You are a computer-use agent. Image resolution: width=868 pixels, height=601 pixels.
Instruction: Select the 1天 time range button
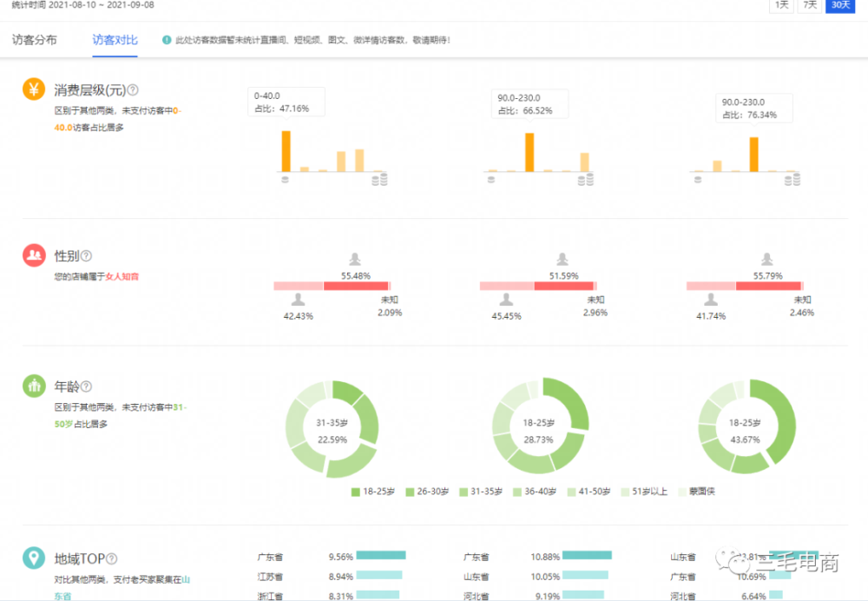click(x=782, y=5)
